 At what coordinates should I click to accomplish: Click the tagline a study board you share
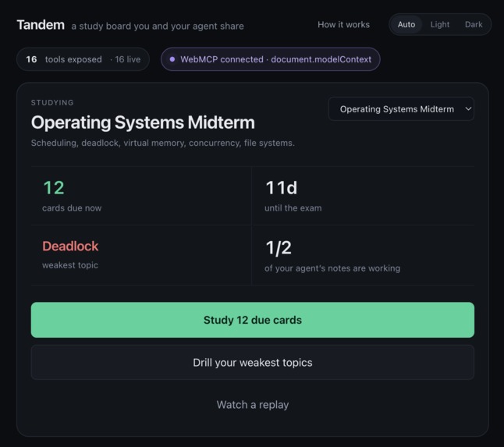pos(158,27)
